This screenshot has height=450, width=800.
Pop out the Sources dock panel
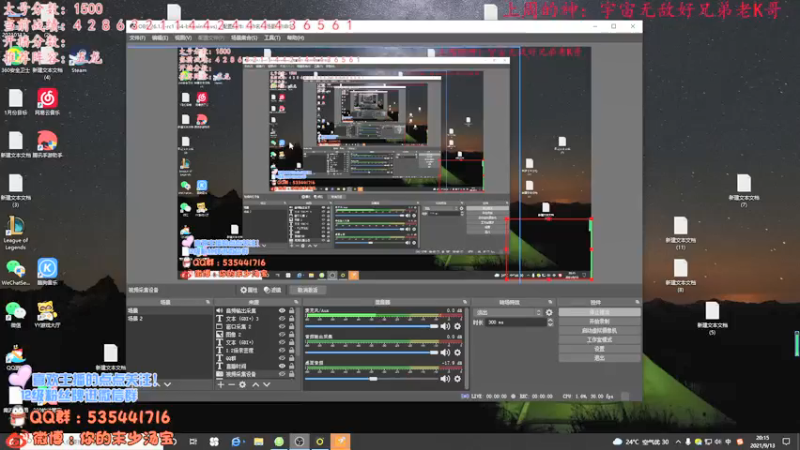click(296, 302)
